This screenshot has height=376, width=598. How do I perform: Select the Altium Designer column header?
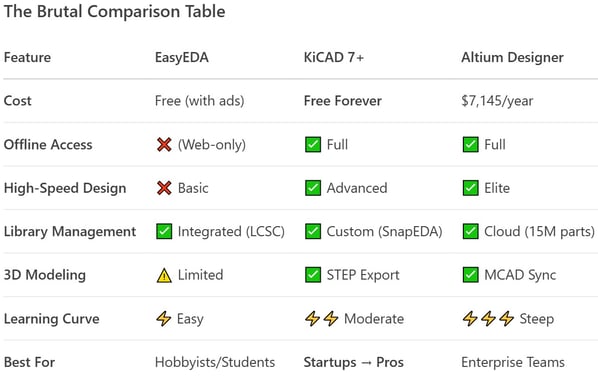coord(512,58)
